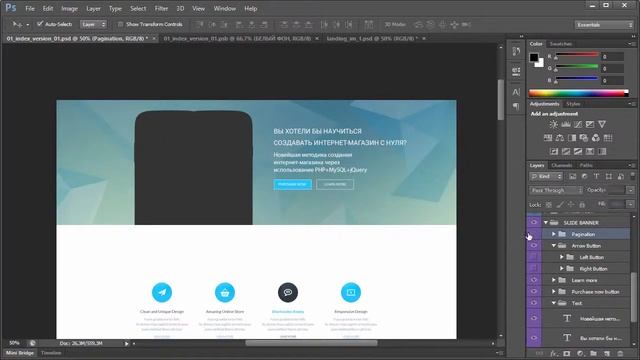The width and height of the screenshot is (640, 360).
Task: Add a Photo Filter adjustment
Action: click(584, 138)
